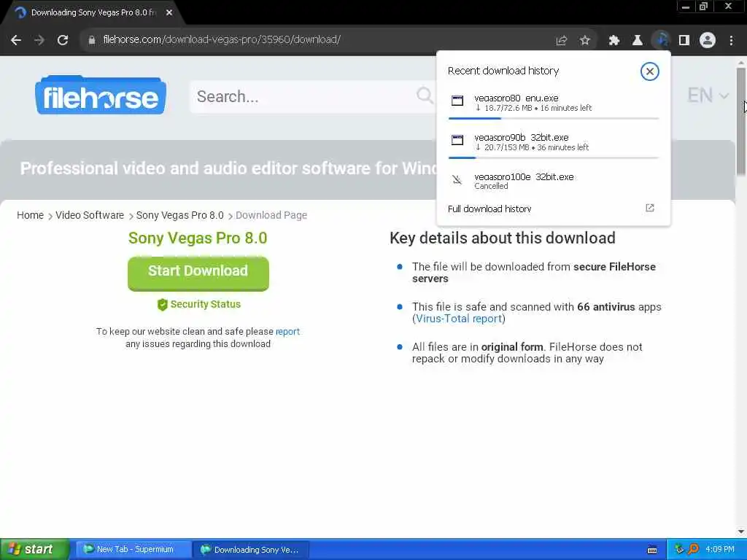
Task: Open the extensions puzzle icon
Action: pos(614,41)
